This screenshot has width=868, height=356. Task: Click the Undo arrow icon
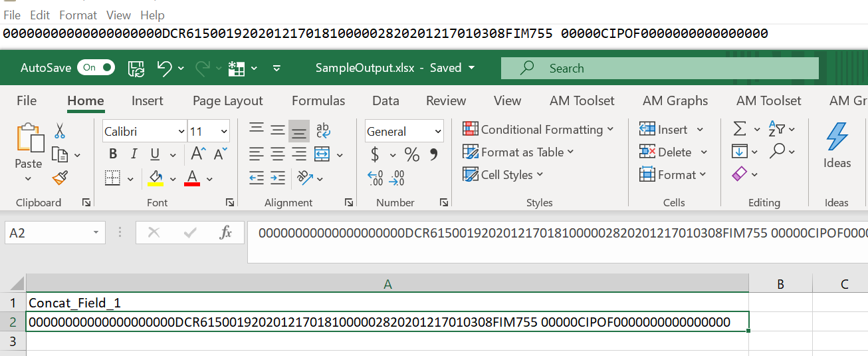tap(164, 68)
